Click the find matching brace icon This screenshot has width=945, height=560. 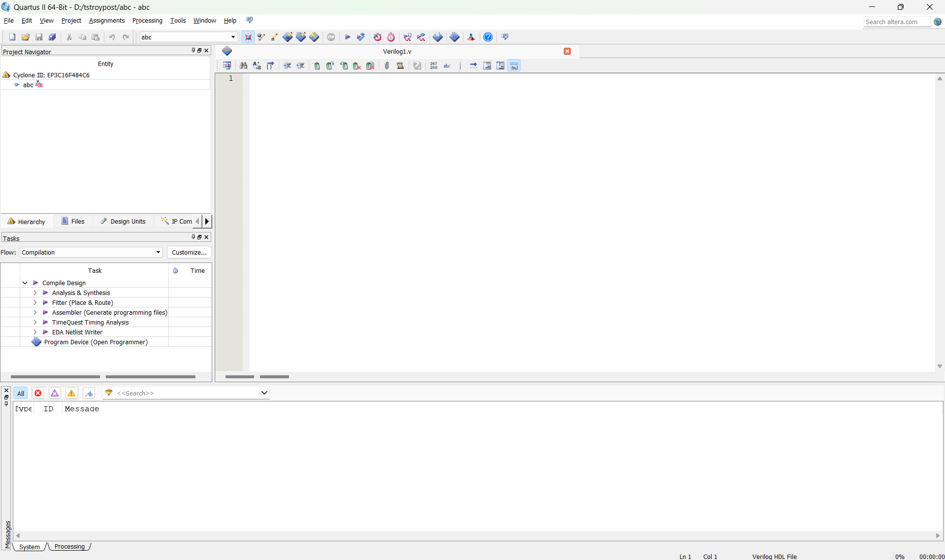point(270,66)
